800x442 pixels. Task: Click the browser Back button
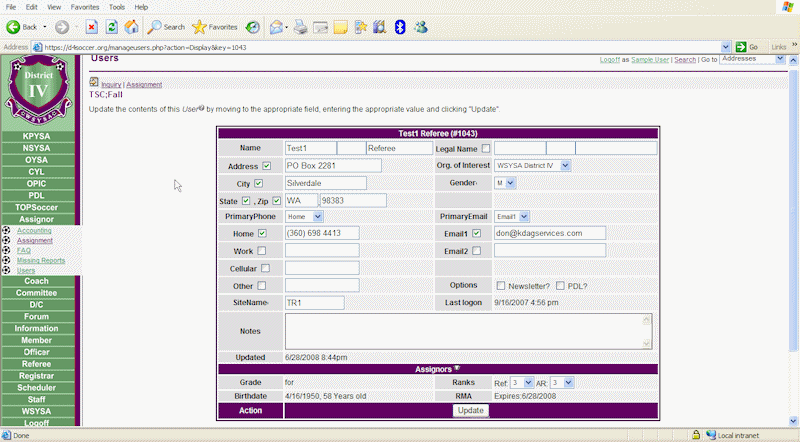(x=22, y=27)
